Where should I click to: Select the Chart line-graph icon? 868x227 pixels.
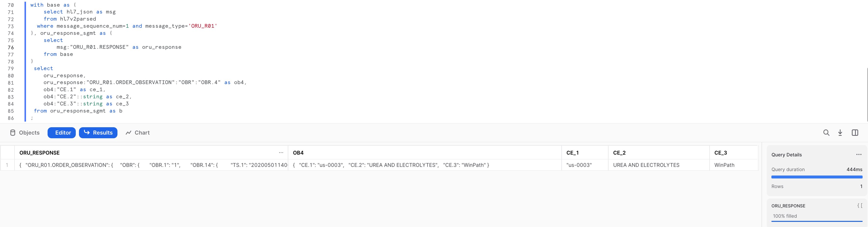(x=129, y=133)
